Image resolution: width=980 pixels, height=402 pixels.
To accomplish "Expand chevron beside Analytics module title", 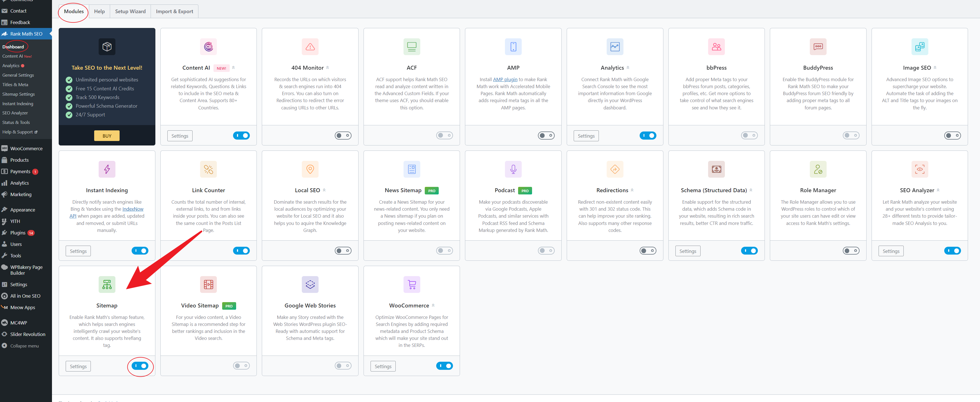I will coord(628,67).
